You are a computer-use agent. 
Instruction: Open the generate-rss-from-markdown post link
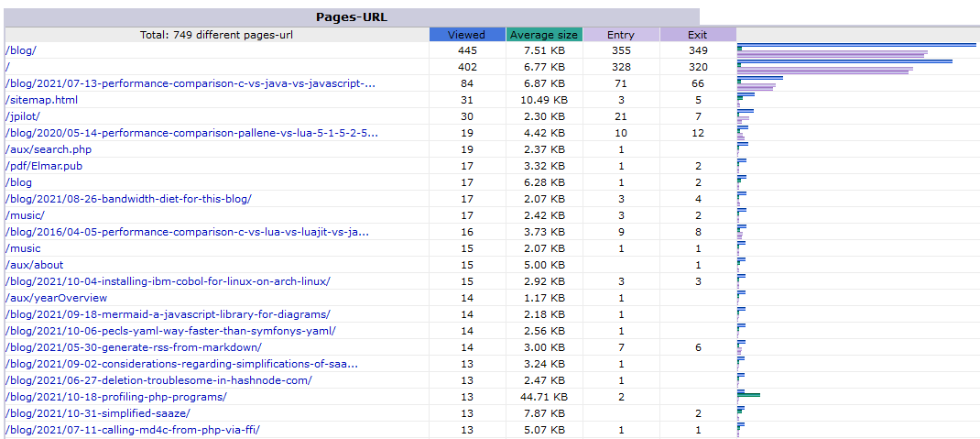tap(134, 347)
